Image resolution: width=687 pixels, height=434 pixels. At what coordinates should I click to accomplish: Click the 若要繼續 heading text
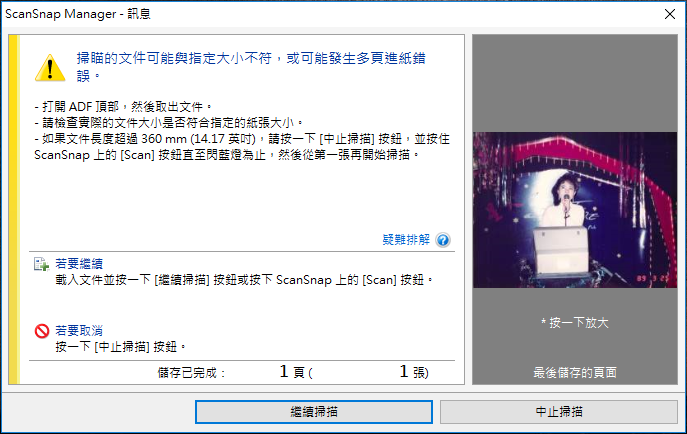[x=79, y=264]
